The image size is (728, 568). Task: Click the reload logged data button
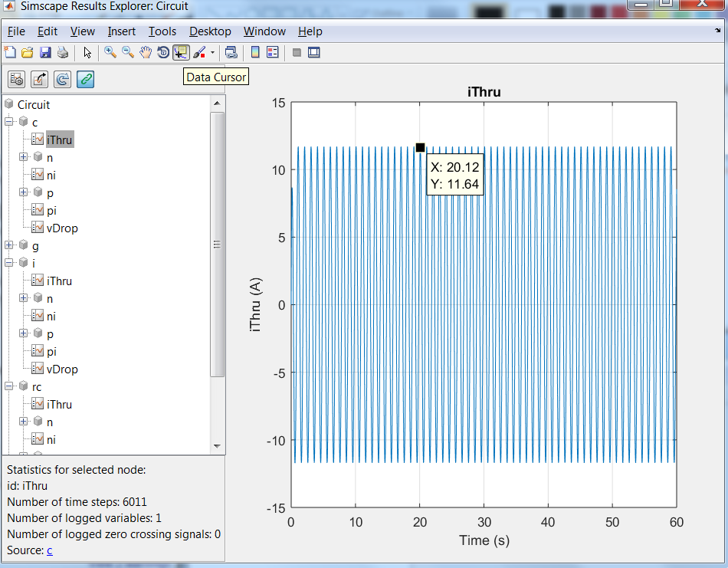pos(63,78)
